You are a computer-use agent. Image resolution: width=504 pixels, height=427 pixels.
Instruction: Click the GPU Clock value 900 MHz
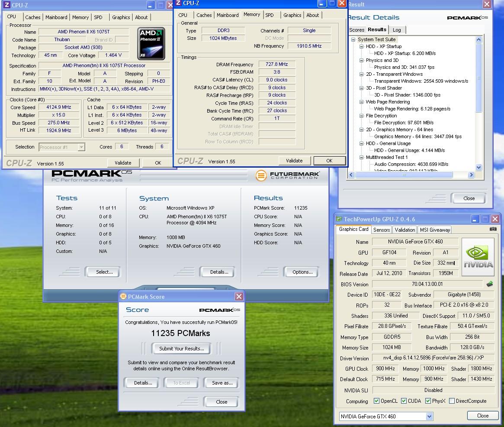click(x=385, y=369)
